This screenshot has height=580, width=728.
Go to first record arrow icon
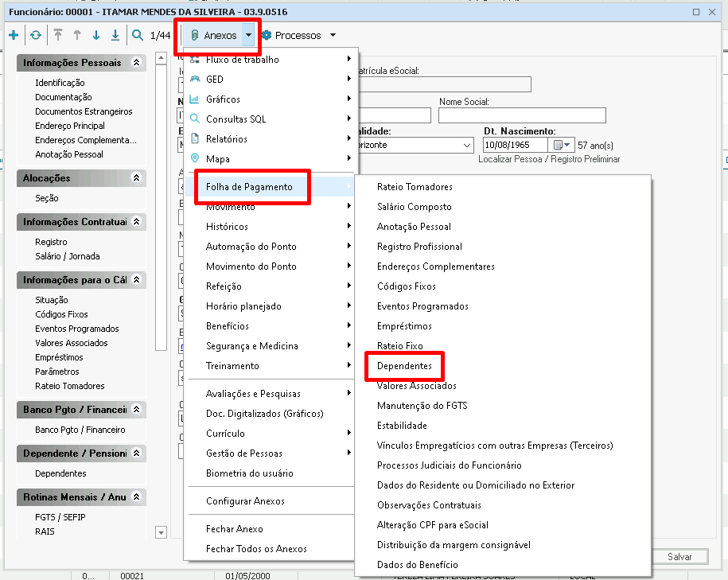click(x=58, y=35)
